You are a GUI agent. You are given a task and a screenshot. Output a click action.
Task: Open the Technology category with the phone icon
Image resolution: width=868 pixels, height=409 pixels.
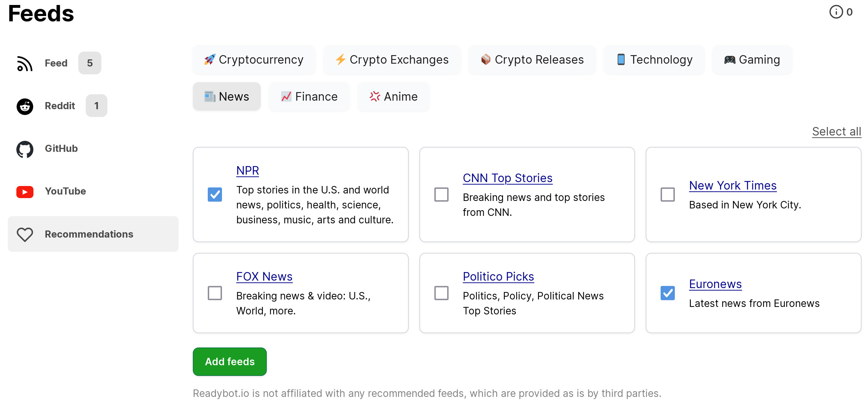[x=653, y=59]
